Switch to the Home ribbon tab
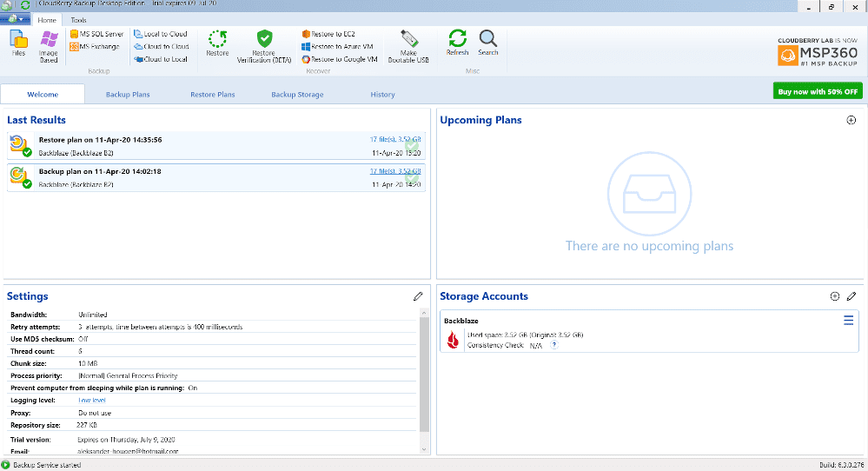Viewport: 868px width, 471px height. [47, 20]
